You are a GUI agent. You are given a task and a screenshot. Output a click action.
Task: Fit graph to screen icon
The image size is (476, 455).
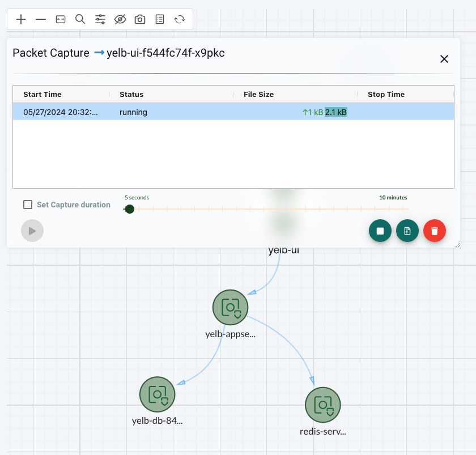(x=61, y=19)
